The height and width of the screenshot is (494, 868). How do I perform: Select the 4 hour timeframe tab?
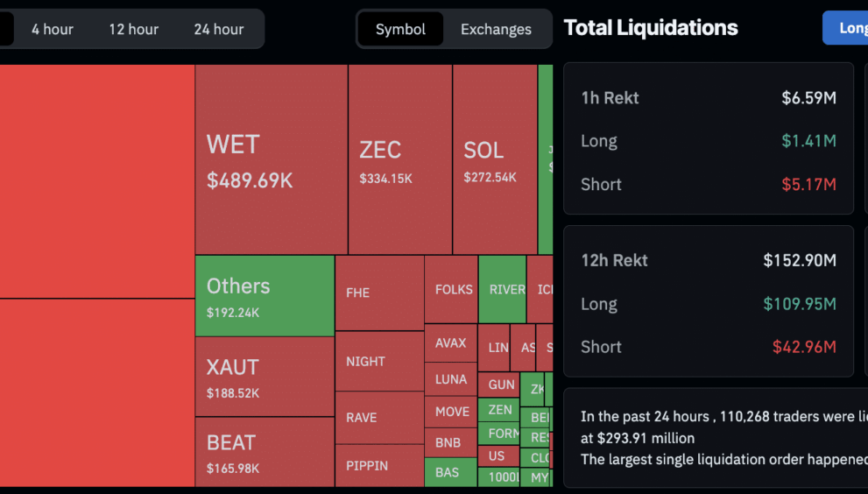pyautogui.click(x=53, y=29)
